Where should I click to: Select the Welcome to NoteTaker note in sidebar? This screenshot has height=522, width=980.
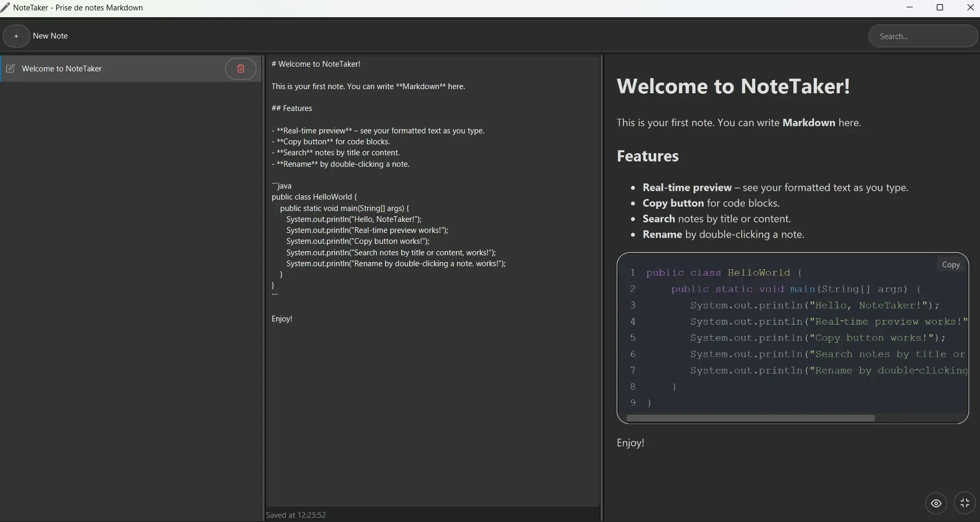point(63,68)
